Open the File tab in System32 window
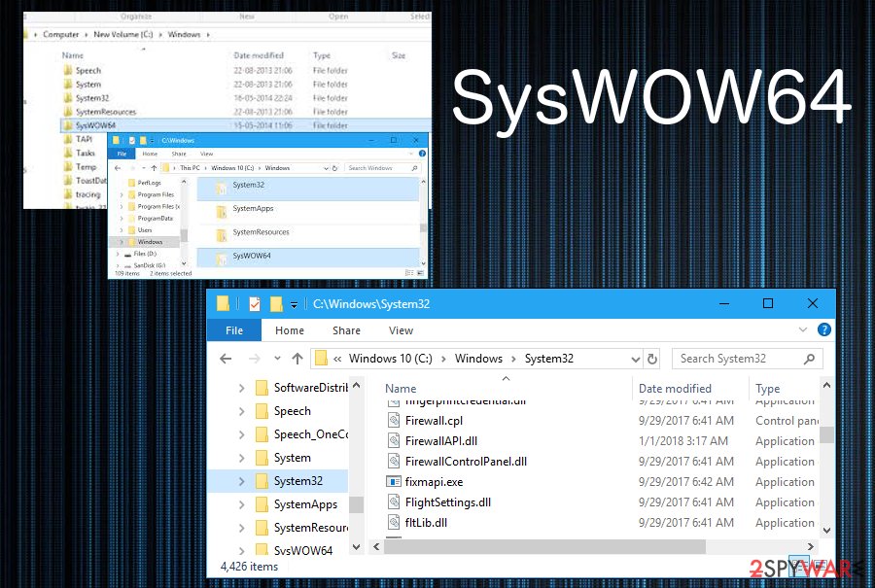Image resolution: width=875 pixels, height=588 pixels. [x=233, y=330]
